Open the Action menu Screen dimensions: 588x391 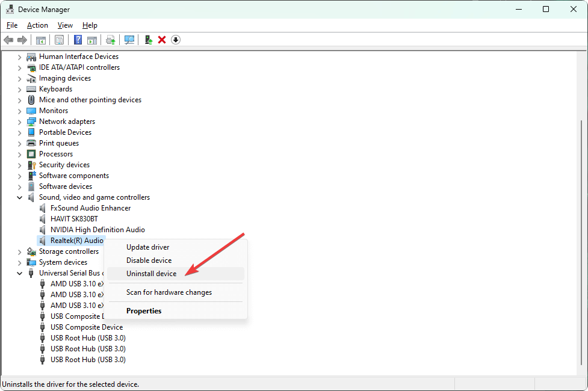point(37,25)
